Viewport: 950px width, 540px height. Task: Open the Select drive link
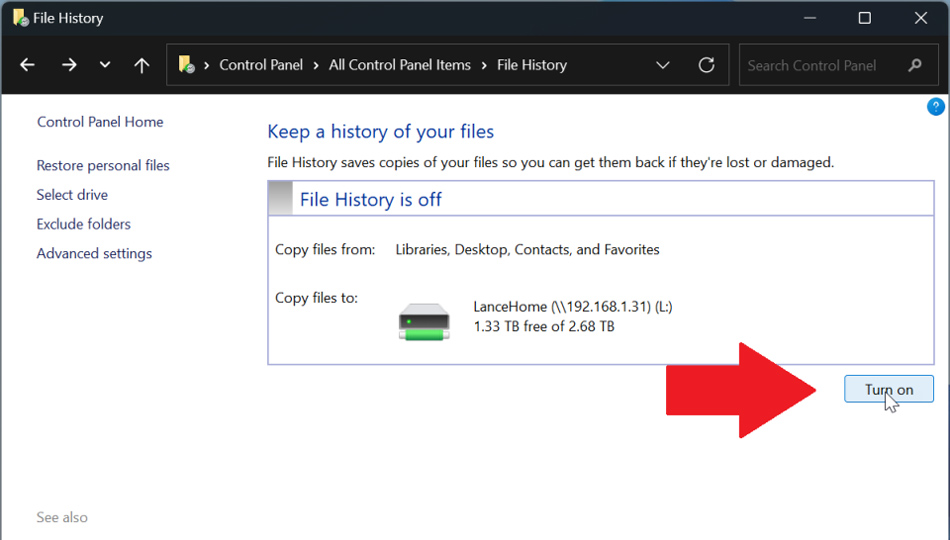72,195
